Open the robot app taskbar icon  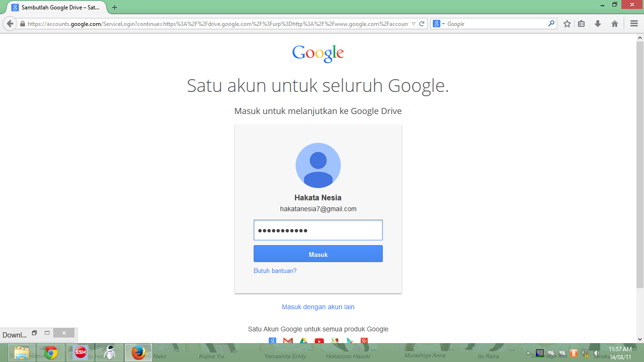click(109, 353)
